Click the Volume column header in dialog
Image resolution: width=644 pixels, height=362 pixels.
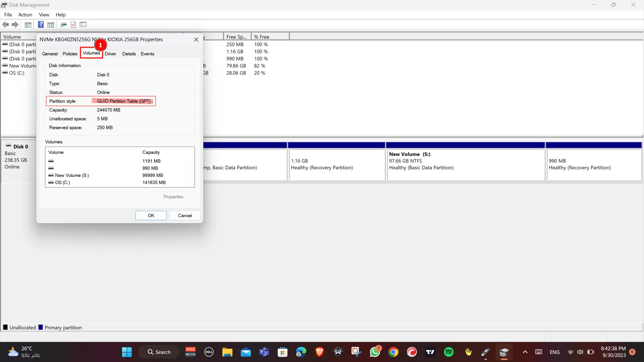click(93, 152)
